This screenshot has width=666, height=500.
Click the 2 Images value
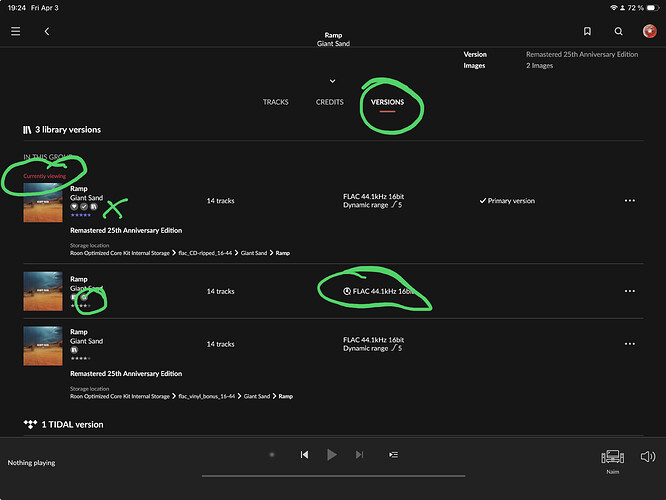point(539,65)
